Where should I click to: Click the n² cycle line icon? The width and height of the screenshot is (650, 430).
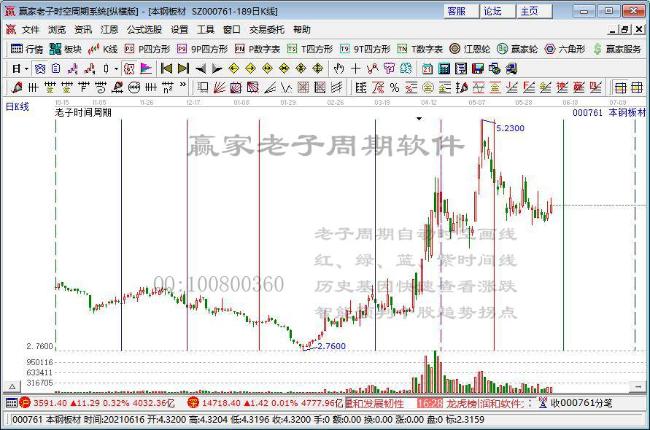(x=167, y=87)
